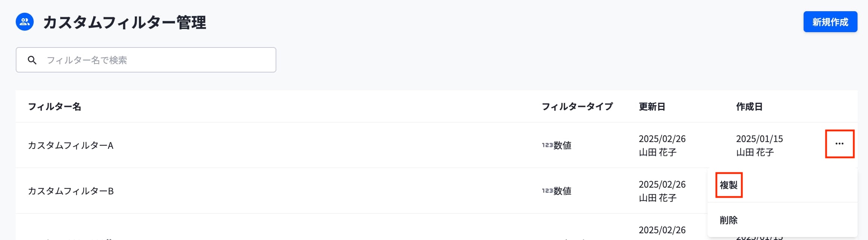Image resolution: width=868 pixels, height=240 pixels.
Task: Click the カスタムフィルター管理 page title
Action: (x=124, y=22)
